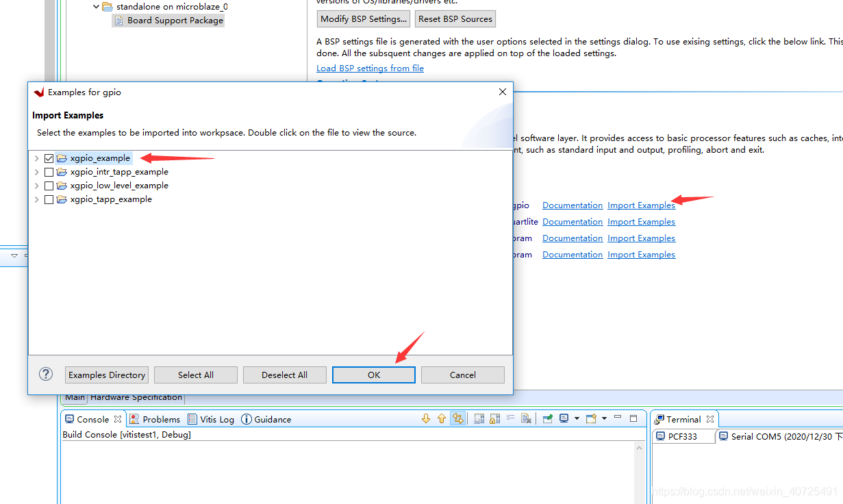Expand xgpio_tapp_example tree node
The width and height of the screenshot is (843, 504).
point(37,199)
